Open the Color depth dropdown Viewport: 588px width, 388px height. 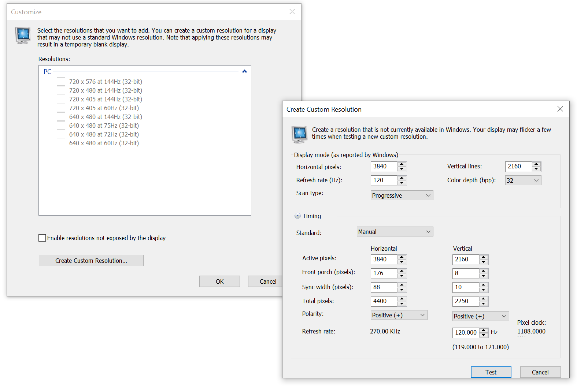523,180
